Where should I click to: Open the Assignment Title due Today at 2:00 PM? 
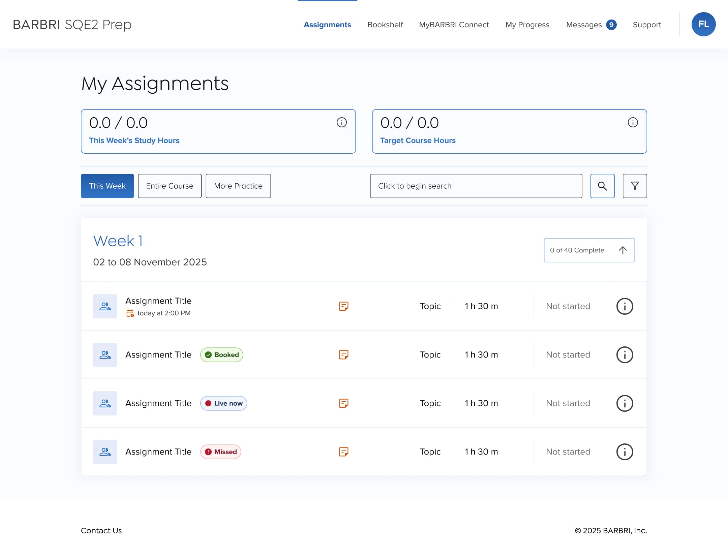[x=158, y=301]
